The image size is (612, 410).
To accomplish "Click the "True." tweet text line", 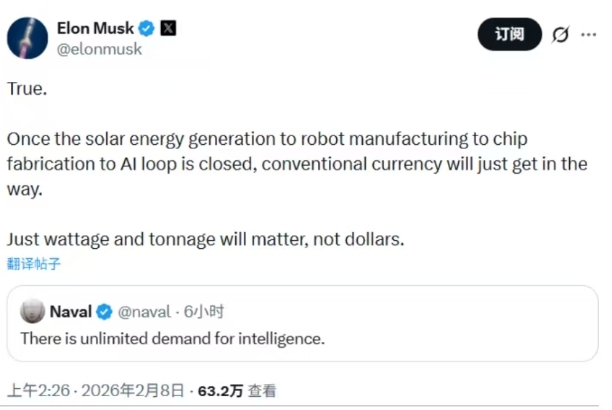I will (26, 88).
